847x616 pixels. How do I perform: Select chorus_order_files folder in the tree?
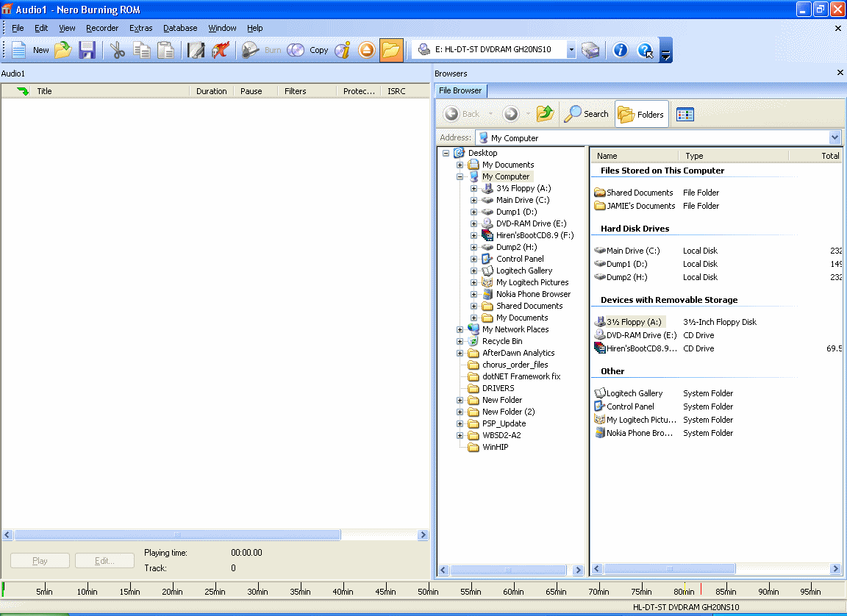(515, 365)
